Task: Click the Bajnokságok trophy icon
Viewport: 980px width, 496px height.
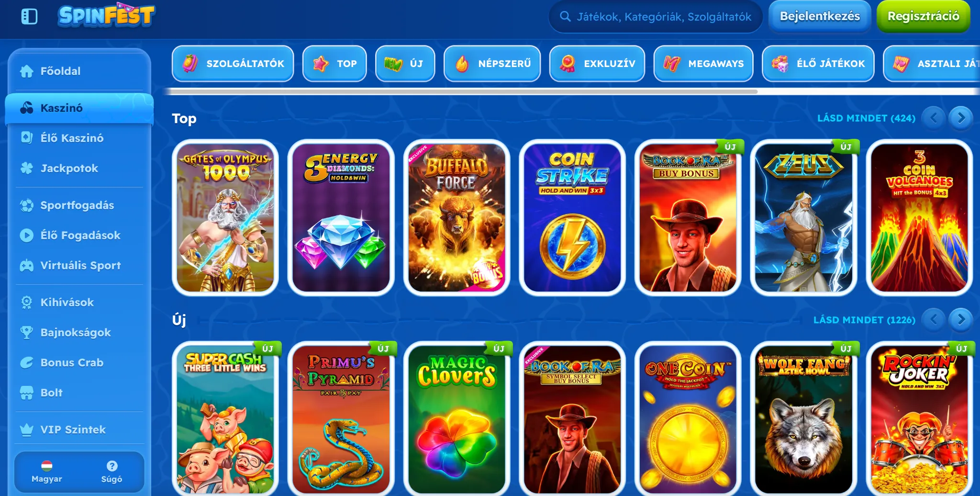Action: 27,332
